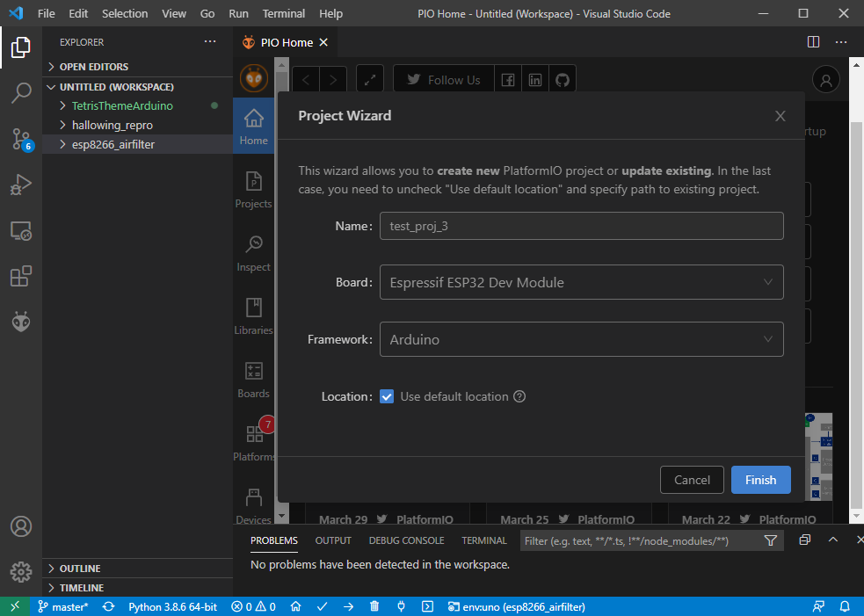The height and width of the screenshot is (616, 864).
Task: Open the Boards panel in PIO sidebar
Action: (253, 378)
